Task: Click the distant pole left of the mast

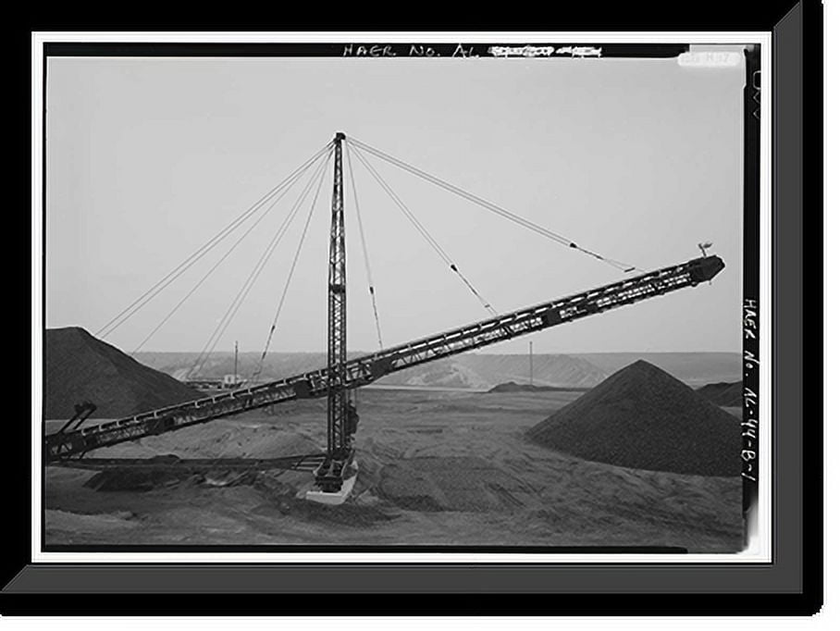Action: (235, 361)
